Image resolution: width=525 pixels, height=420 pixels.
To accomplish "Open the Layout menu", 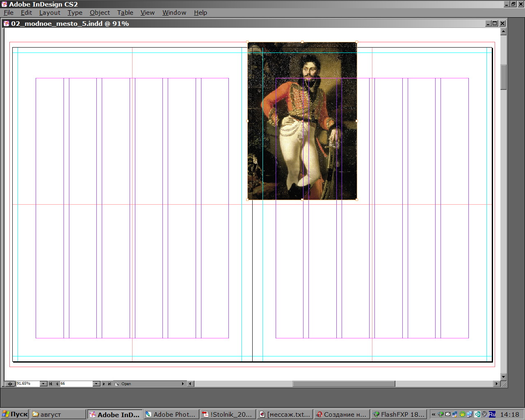I will [50, 13].
